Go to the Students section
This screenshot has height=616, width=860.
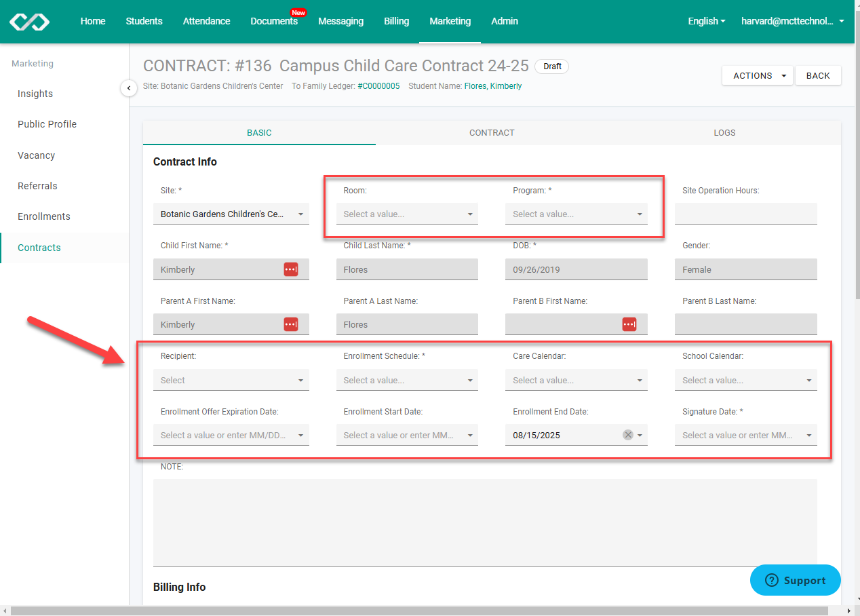pyautogui.click(x=144, y=21)
